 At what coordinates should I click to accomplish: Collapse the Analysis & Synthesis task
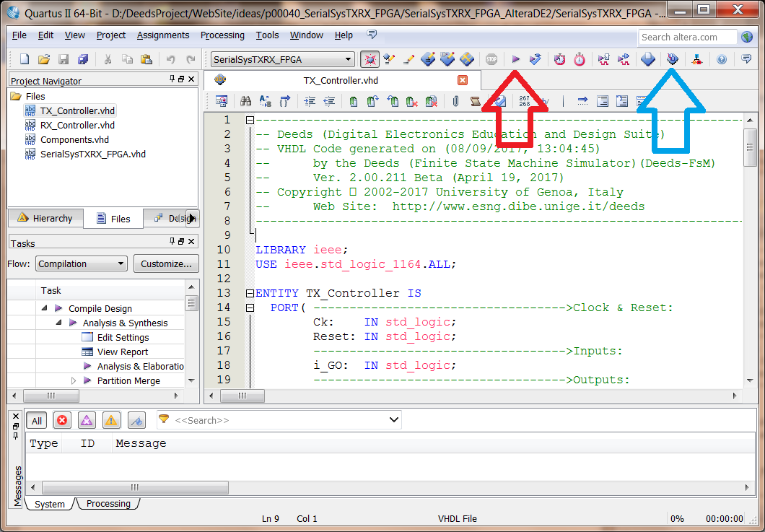tap(59, 323)
